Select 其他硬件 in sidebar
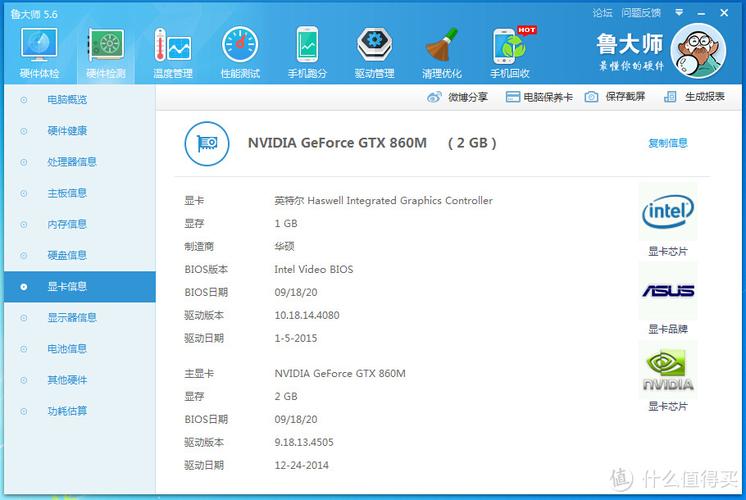 click(79, 380)
